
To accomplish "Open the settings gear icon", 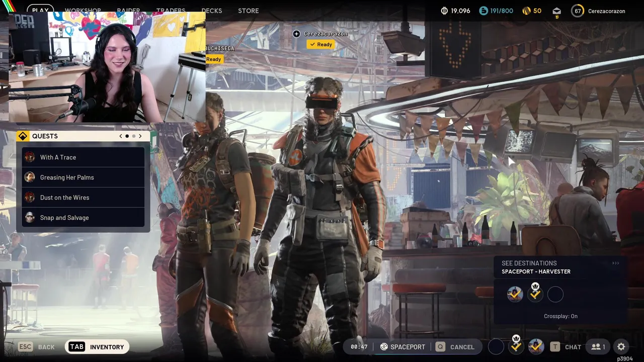I will 621,347.
